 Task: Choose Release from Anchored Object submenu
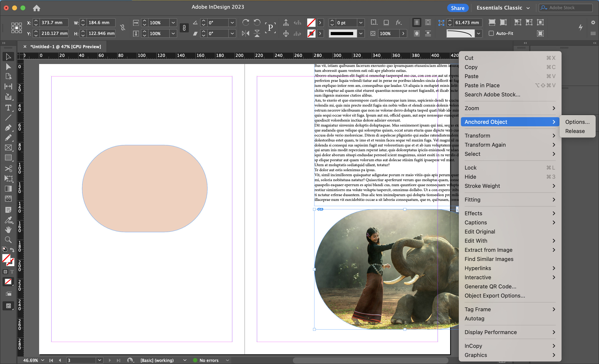click(x=575, y=131)
